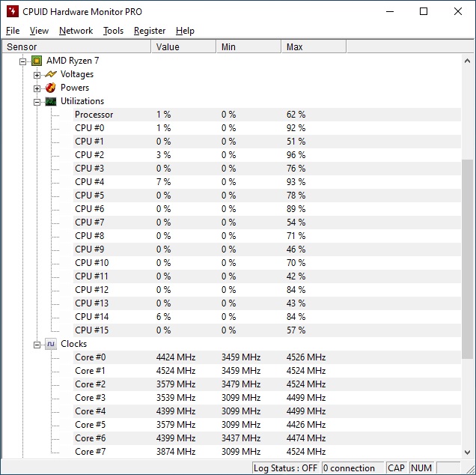Select the CPU #4 utilization row

tap(267, 182)
